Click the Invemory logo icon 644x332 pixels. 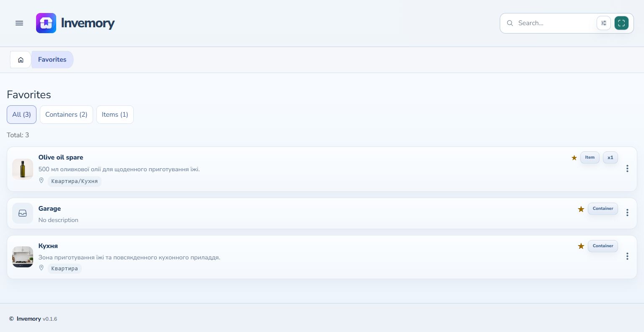[x=46, y=23]
